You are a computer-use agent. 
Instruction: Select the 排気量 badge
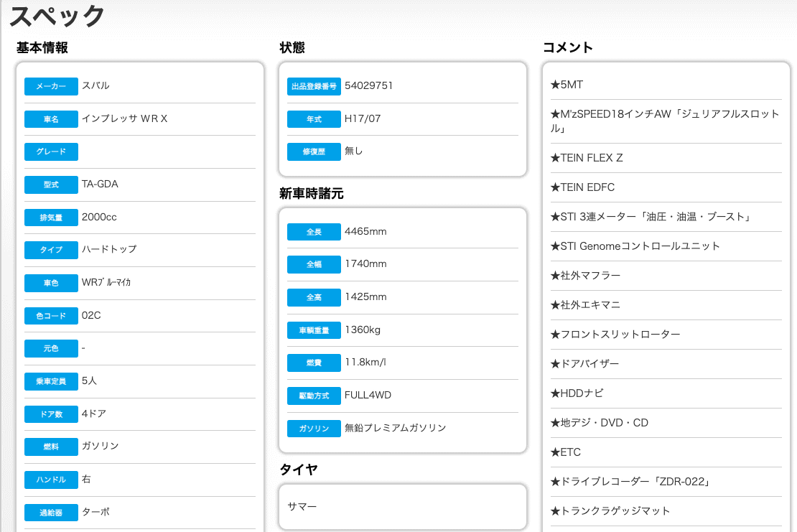(50, 218)
